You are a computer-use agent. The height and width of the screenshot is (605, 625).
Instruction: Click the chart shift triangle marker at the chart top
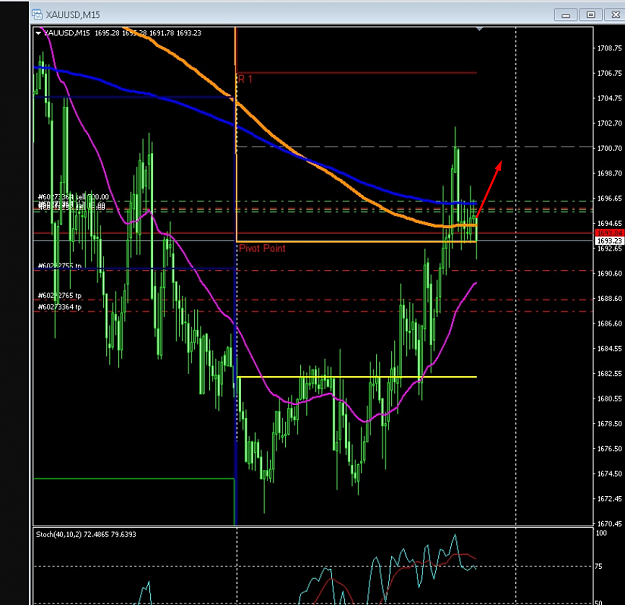point(480,29)
